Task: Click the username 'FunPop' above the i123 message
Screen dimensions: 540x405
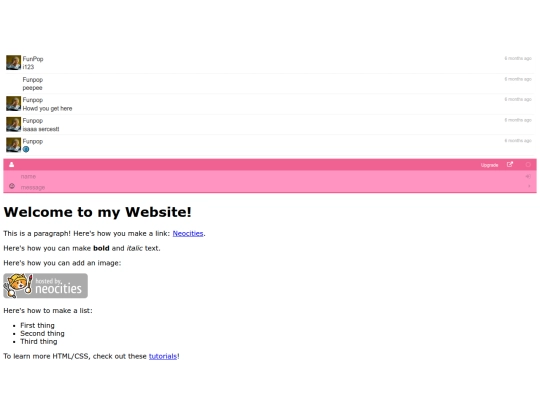Action: pyautogui.click(x=33, y=59)
